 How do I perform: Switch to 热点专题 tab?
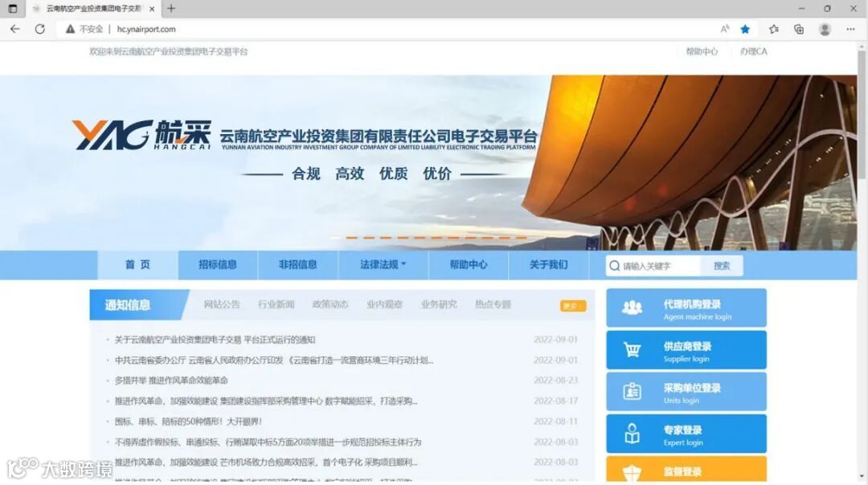(x=493, y=304)
